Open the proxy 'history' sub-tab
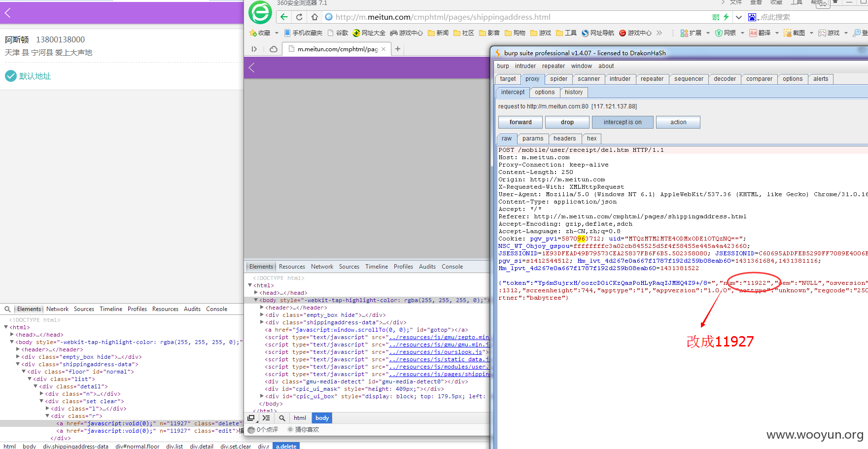This screenshot has height=449, width=868. pyautogui.click(x=574, y=92)
